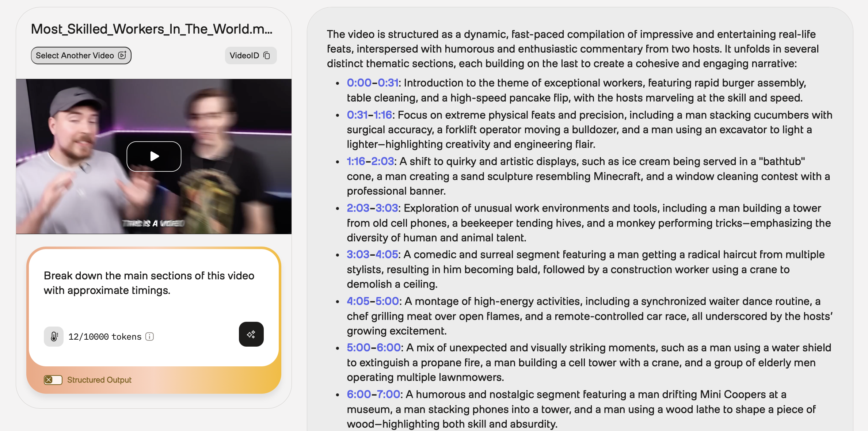Jump to the 0:31 end timestamp

click(388, 83)
